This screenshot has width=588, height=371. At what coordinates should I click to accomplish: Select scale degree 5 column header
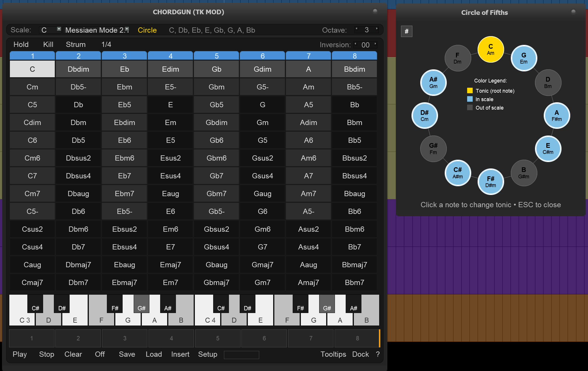pyautogui.click(x=216, y=56)
